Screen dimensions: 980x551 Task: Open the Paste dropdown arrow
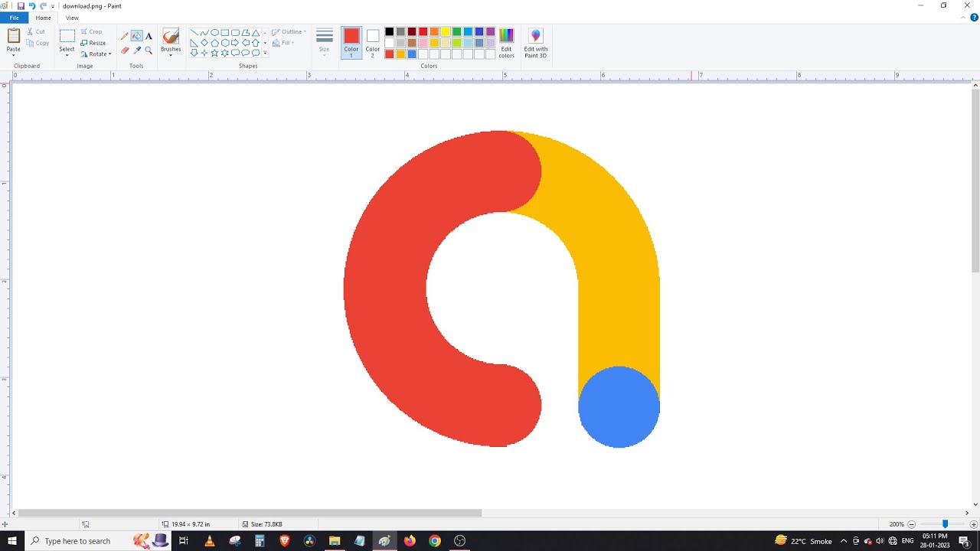click(x=14, y=55)
